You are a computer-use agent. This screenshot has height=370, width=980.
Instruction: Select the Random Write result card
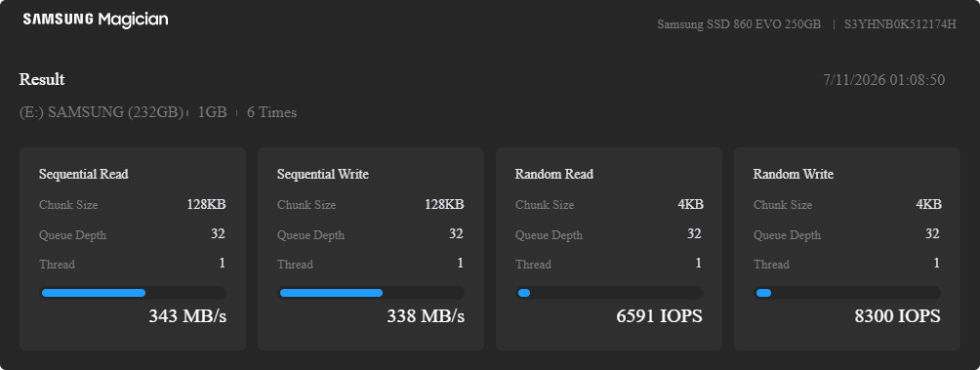[x=847, y=249]
